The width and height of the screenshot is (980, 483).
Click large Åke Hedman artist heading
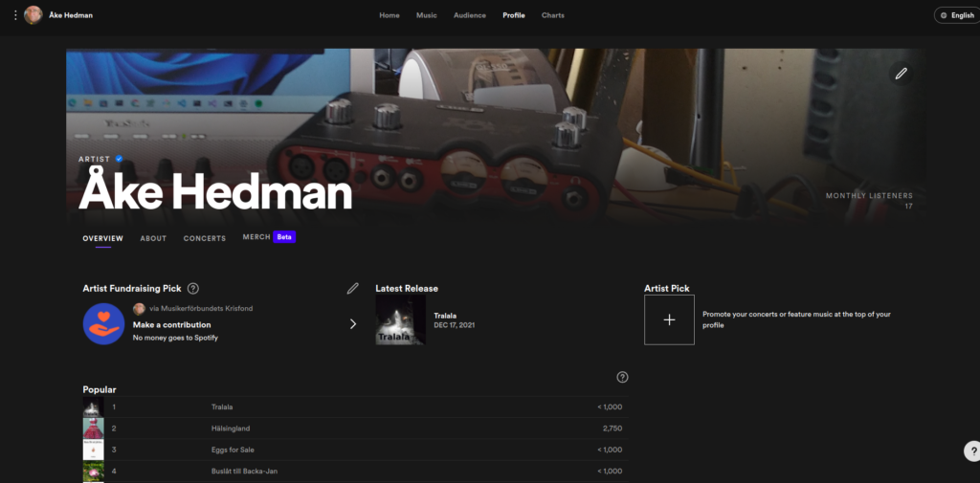pos(215,190)
